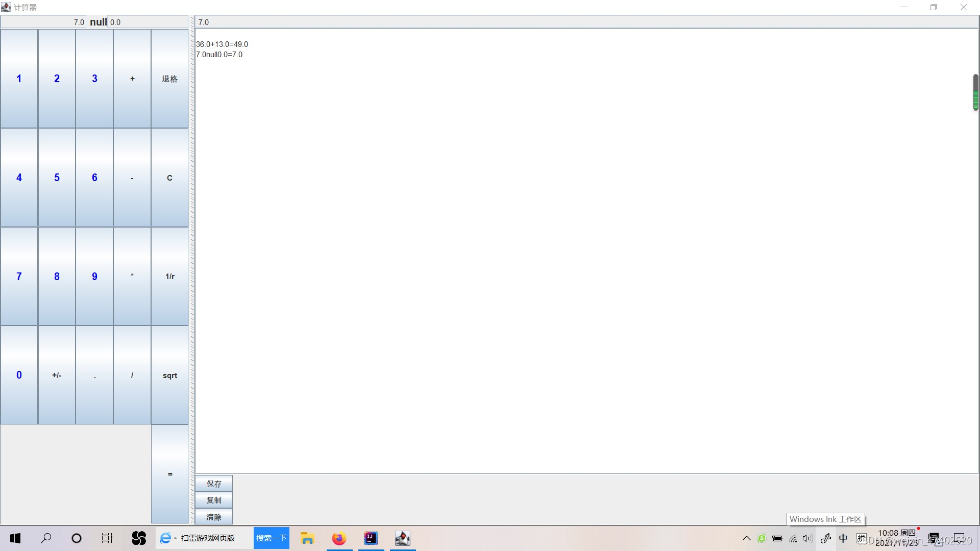Image resolution: width=980 pixels, height=551 pixels.
Task: Click the 保存 save button
Action: click(214, 484)
